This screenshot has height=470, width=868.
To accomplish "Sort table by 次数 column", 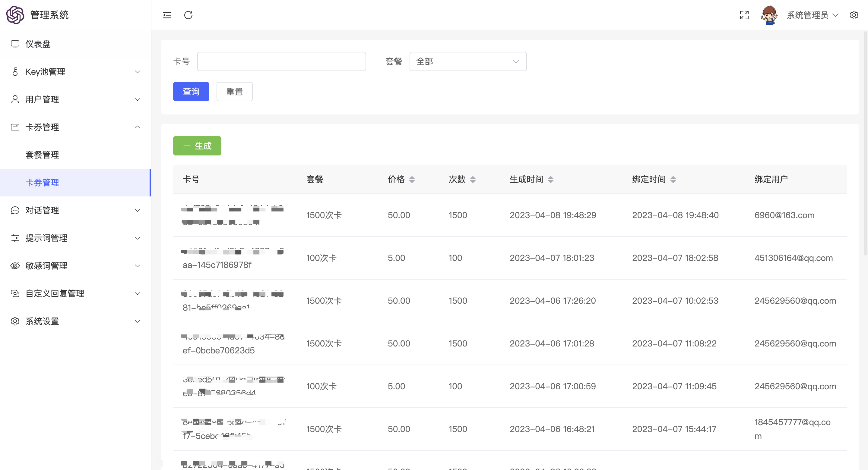I will pos(473,180).
